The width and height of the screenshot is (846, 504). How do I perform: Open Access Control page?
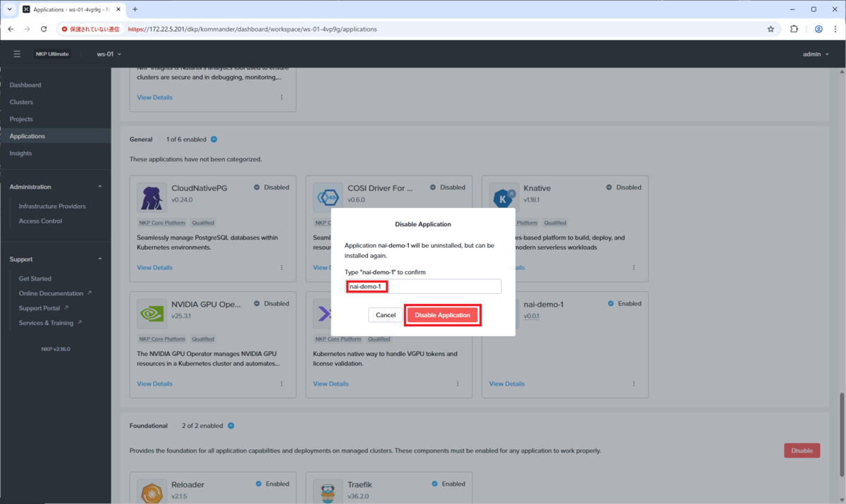(x=40, y=221)
